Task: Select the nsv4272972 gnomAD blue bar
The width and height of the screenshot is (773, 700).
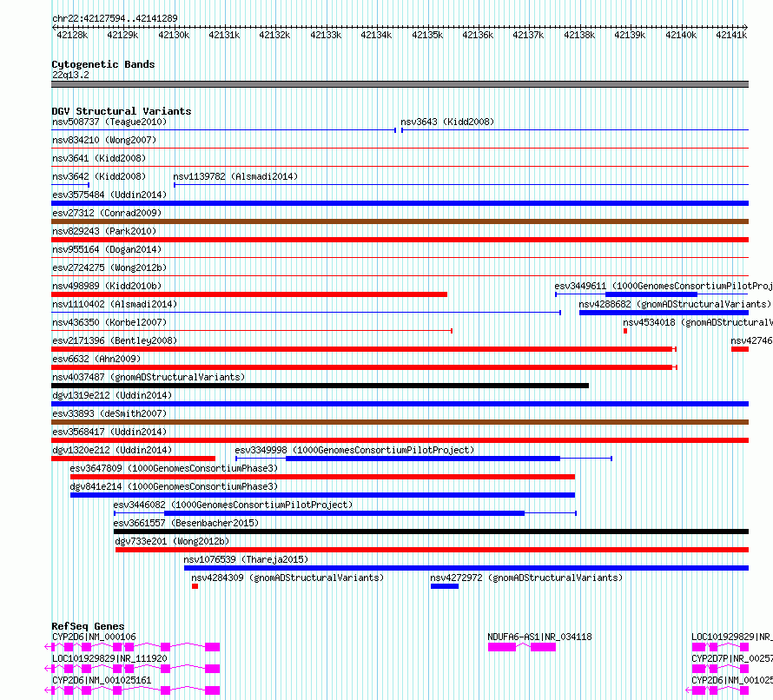Action: point(445,586)
